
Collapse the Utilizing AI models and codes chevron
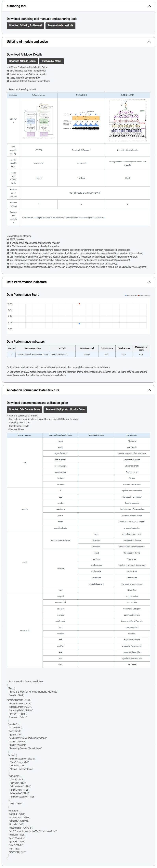[149, 42]
